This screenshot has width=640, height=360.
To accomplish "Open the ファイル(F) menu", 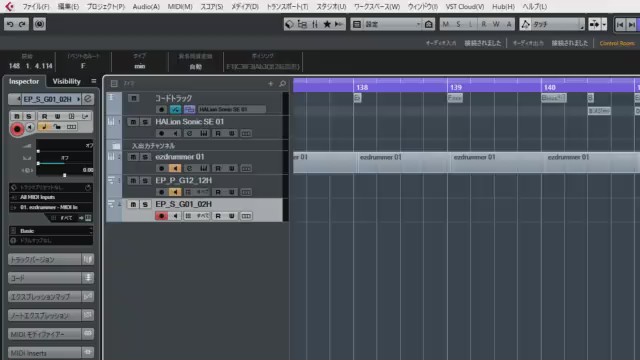I will (x=36, y=7).
